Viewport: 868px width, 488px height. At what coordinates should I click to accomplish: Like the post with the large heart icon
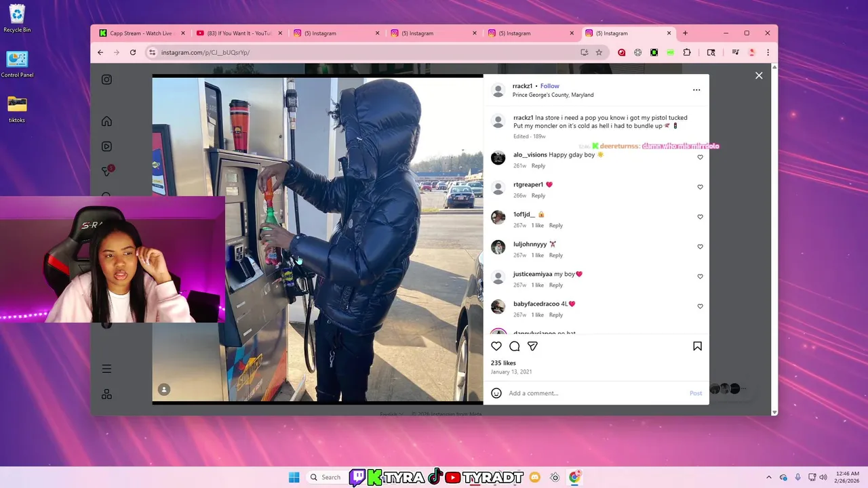496,346
